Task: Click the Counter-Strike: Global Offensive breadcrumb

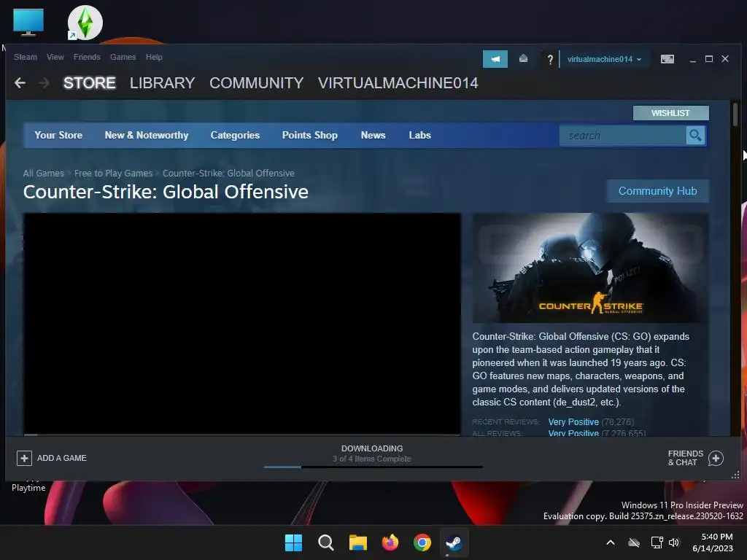Action: 228,174
